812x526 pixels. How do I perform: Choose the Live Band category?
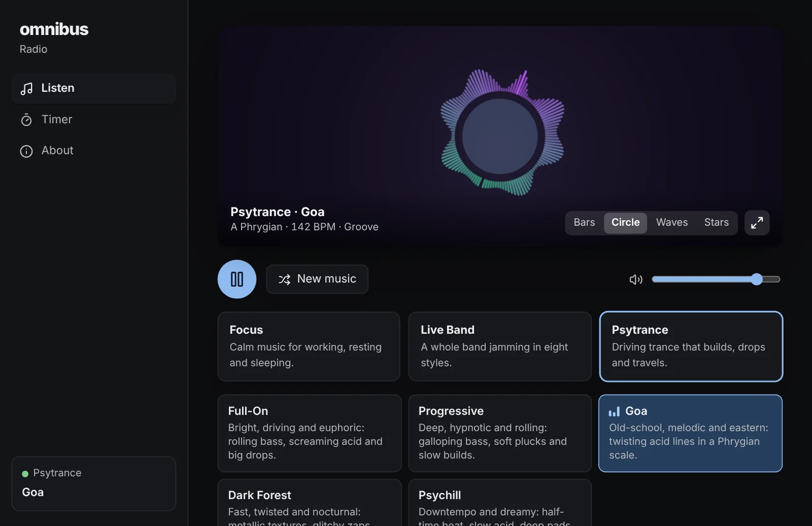500,346
